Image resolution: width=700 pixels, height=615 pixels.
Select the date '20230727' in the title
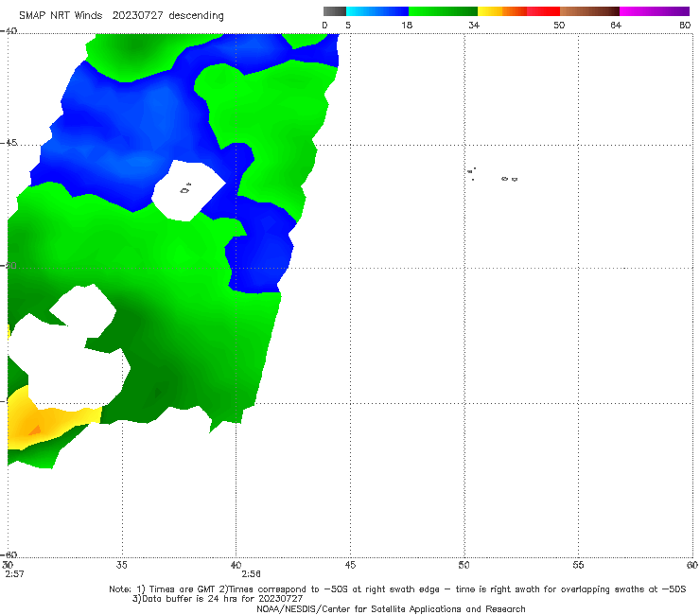point(137,15)
